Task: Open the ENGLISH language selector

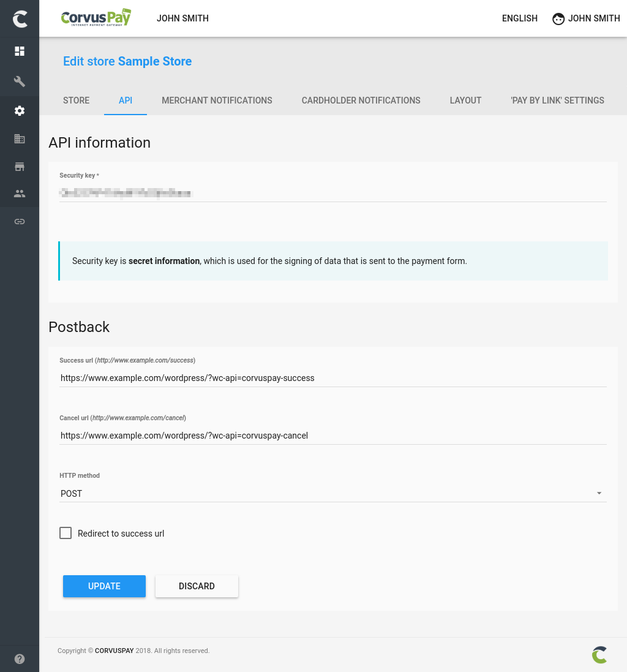Action: coord(519,18)
